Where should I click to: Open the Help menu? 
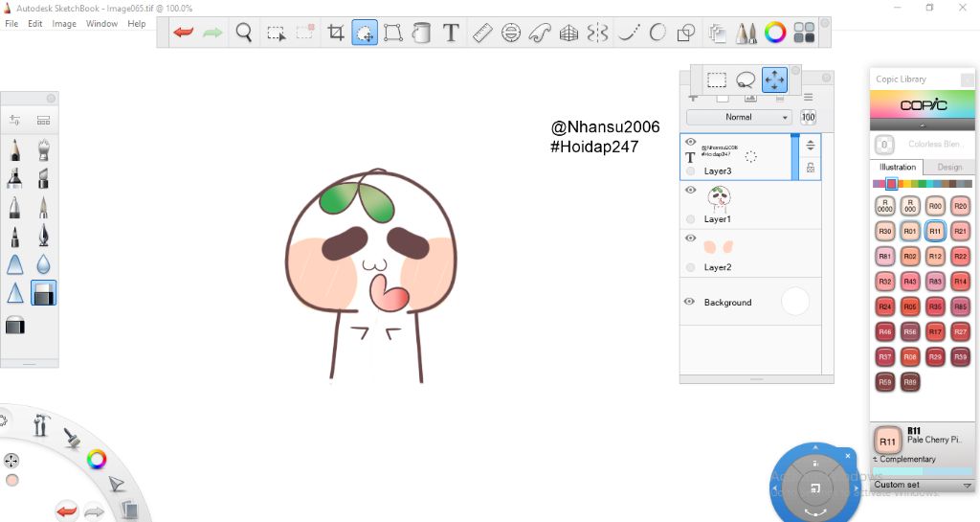tap(136, 24)
